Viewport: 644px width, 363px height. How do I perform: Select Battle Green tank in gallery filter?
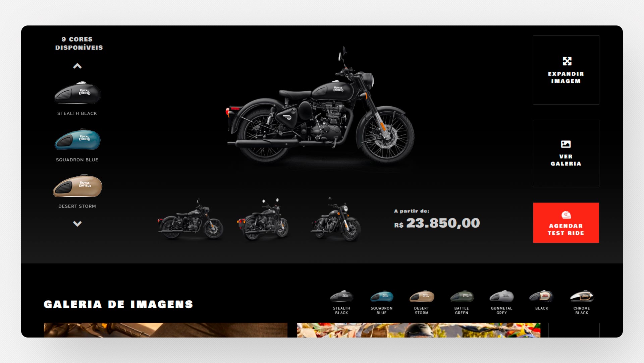point(462,297)
